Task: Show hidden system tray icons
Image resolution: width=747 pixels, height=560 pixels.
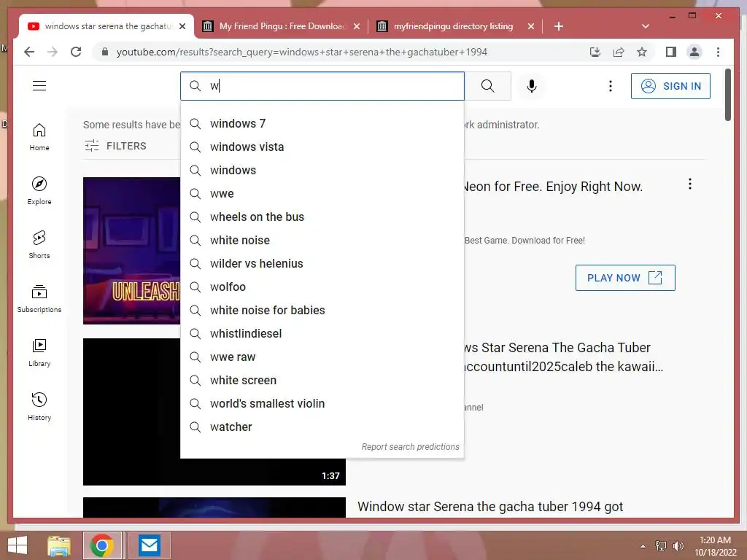Action: pyautogui.click(x=643, y=546)
